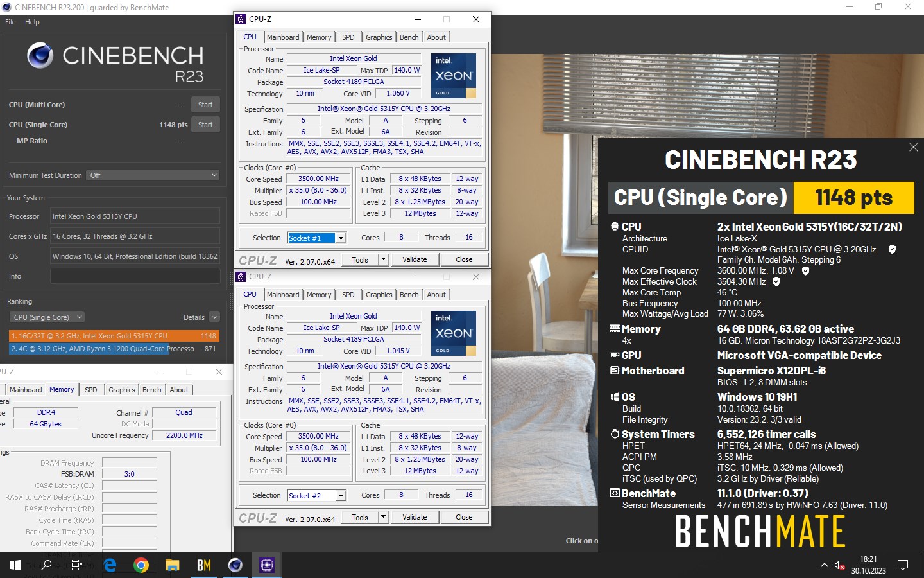Image resolution: width=924 pixels, height=578 pixels.
Task: Expand Ranking Details chevron
Action: point(214,317)
